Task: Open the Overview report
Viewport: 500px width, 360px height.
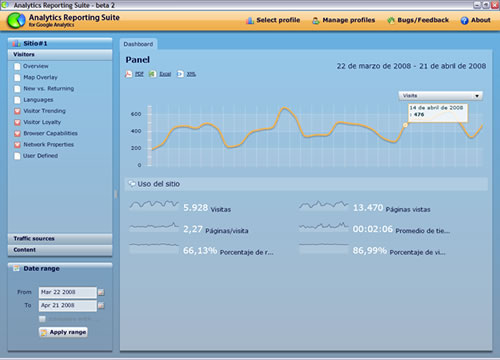Action: pyautogui.click(x=36, y=66)
